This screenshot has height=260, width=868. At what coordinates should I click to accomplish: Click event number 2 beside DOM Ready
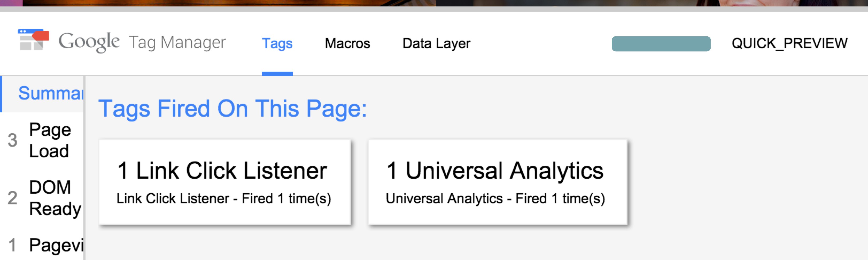pyautogui.click(x=13, y=198)
